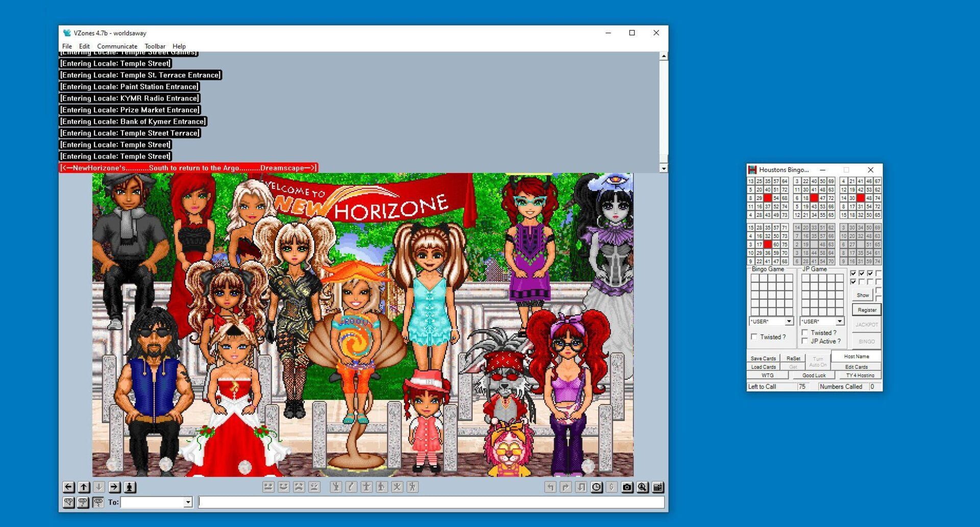Click the clock icon in toolbar
This screenshot has width=980, height=527.
[x=596, y=487]
